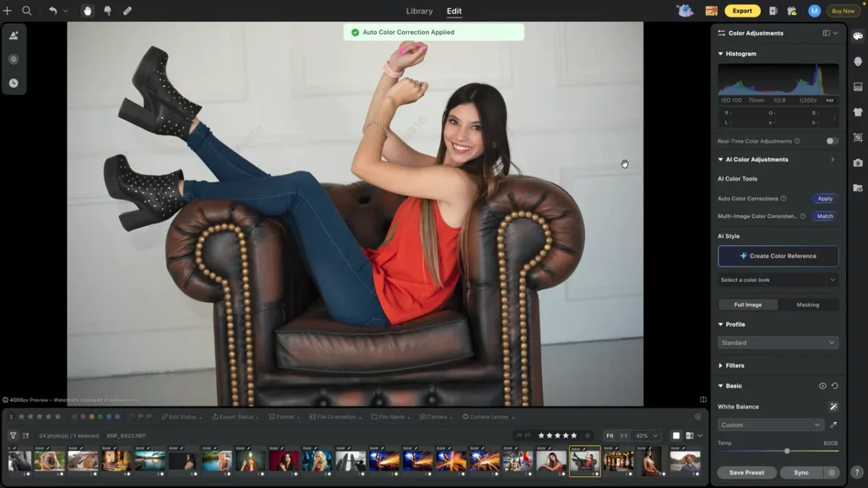This screenshot has width=868, height=488.
Task: Select the Masking tab
Action: [808, 304]
